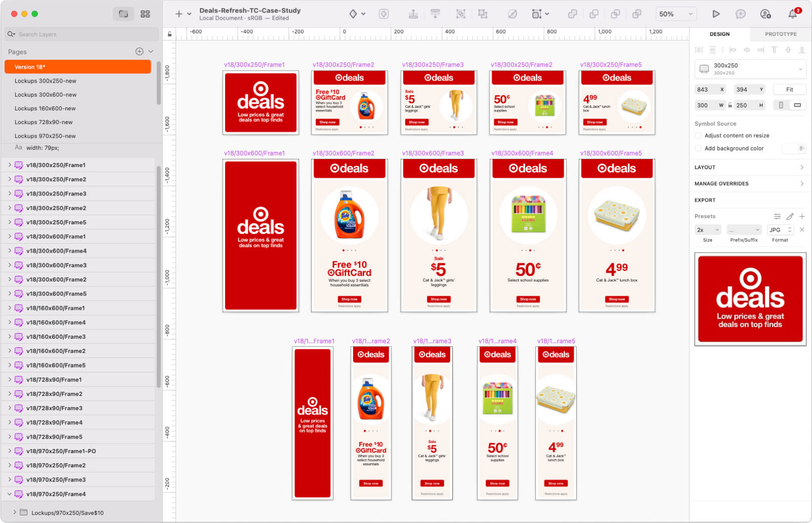
Task: Open the Lockups 970x250-new page
Action: [x=78, y=136]
